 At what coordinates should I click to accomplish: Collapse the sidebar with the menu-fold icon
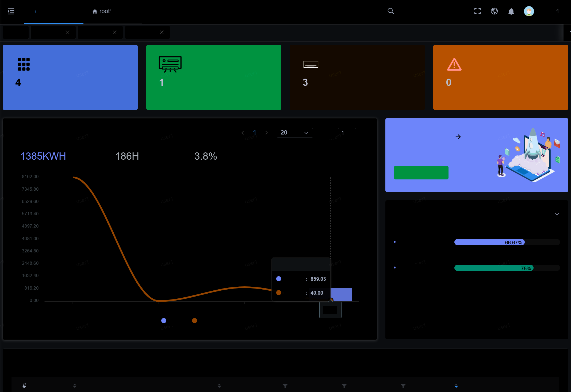pos(11,11)
